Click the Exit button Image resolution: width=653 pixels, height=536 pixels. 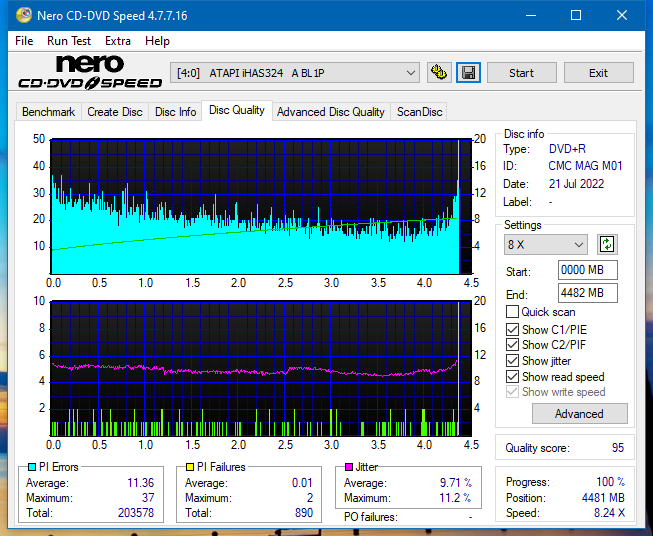point(598,73)
